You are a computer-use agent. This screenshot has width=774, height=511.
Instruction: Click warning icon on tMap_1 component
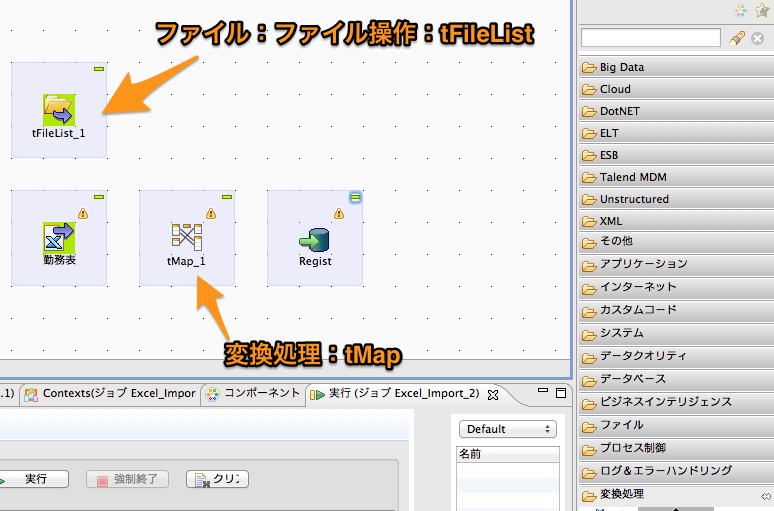pyautogui.click(x=211, y=213)
